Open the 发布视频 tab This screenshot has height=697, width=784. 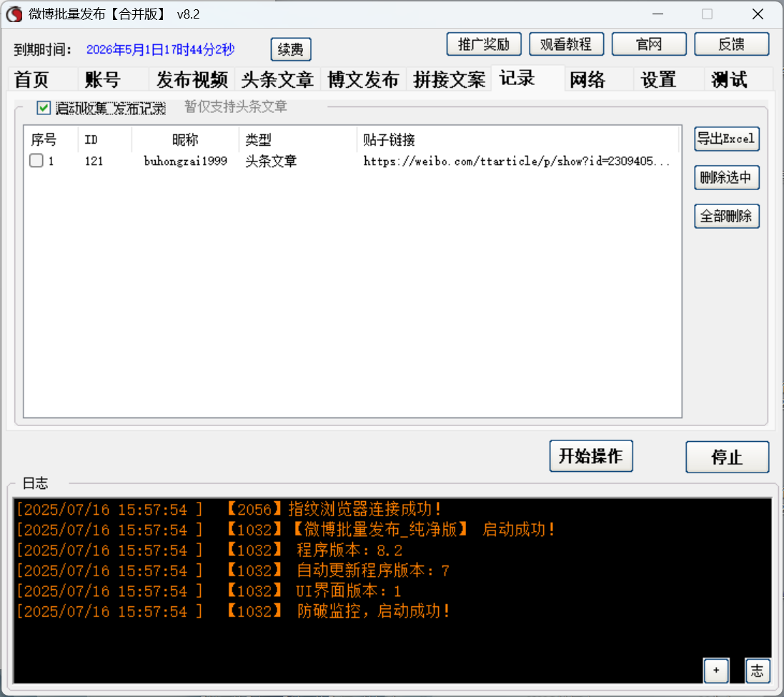(192, 79)
